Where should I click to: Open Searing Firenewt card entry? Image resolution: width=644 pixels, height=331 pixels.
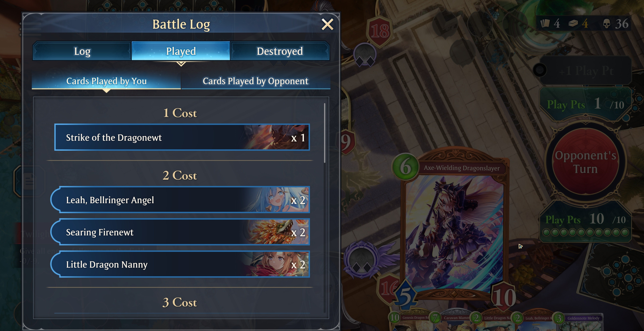pos(180,232)
